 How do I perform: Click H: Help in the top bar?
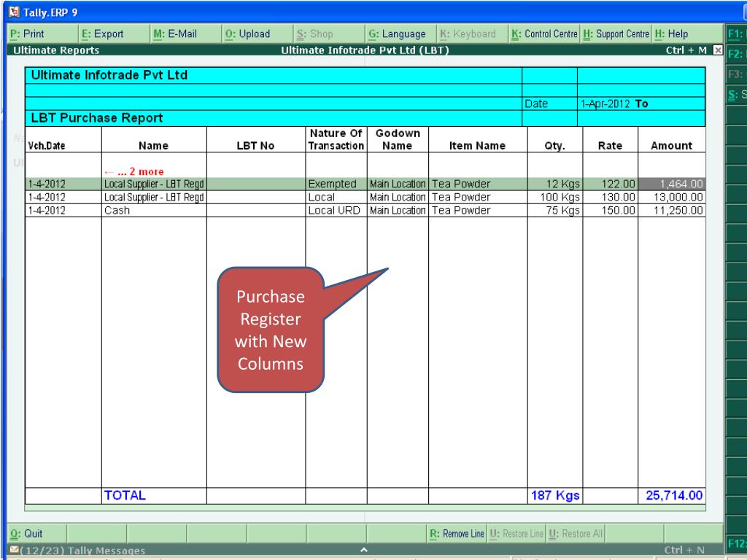[687, 34]
